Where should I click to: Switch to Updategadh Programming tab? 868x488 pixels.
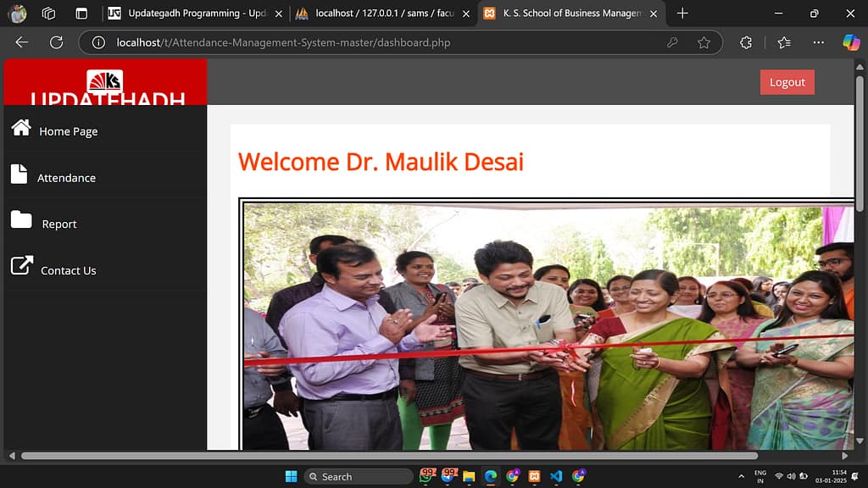195,14
